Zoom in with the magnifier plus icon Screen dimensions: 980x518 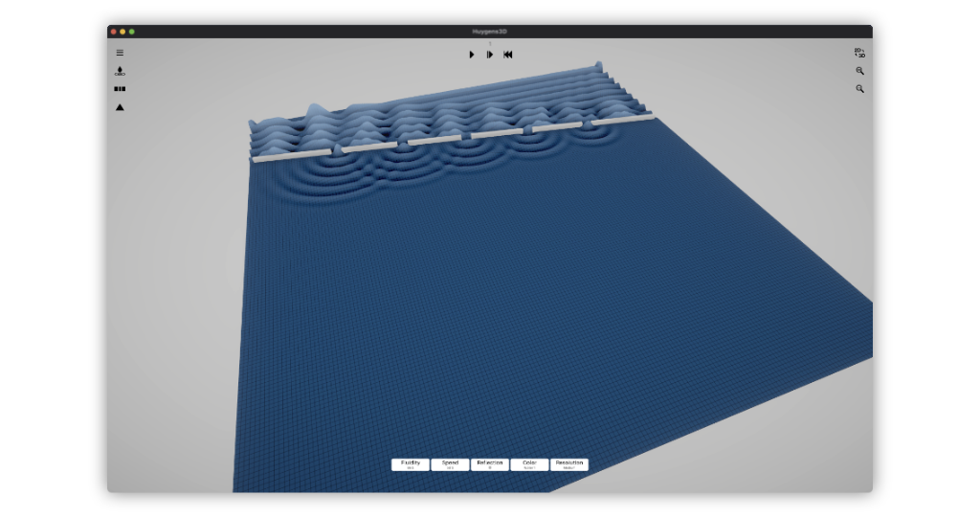(859, 71)
